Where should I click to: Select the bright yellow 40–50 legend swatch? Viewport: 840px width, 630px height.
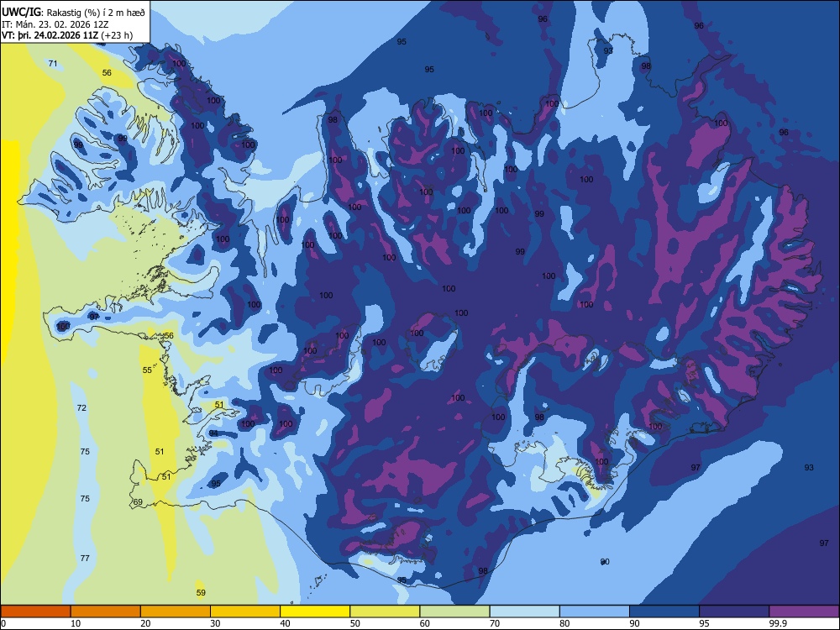[x=315, y=612]
